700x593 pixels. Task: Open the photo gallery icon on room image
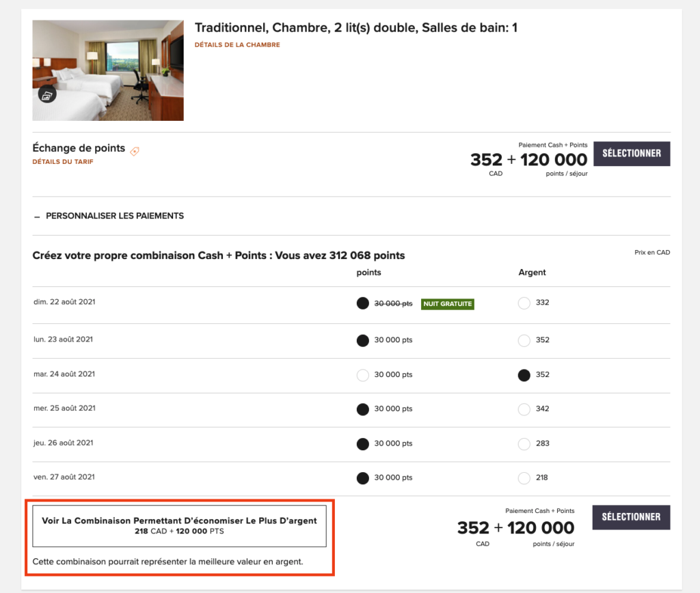click(x=47, y=95)
